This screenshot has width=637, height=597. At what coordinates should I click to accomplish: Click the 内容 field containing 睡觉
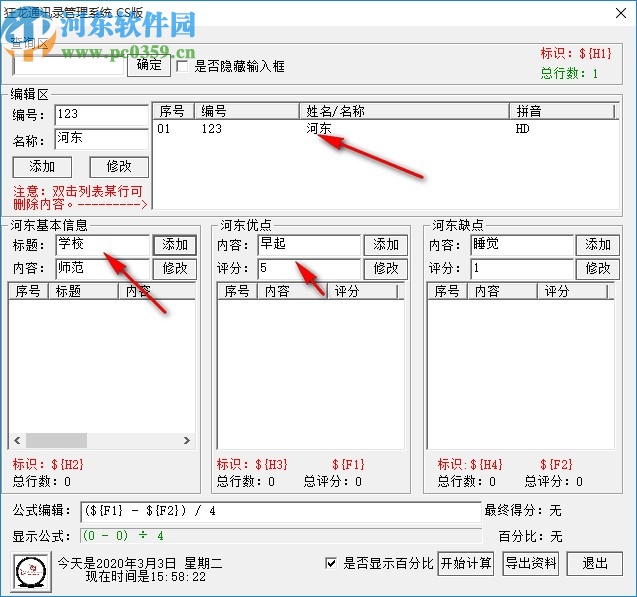tap(522, 245)
